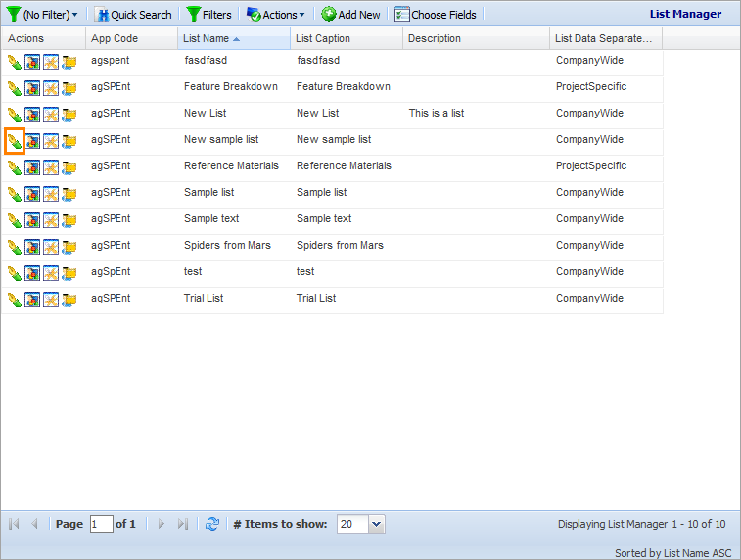Image resolution: width=741 pixels, height=560 pixels.
Task: Open the yellow folder icon for Trial List
Action: point(69,301)
